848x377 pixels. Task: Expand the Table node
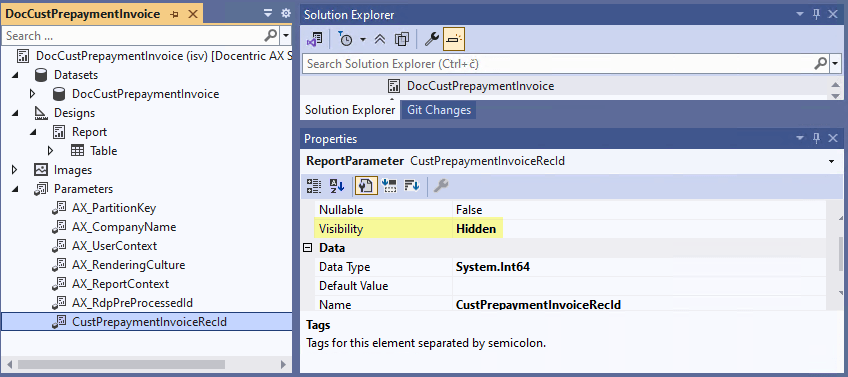coord(51,151)
